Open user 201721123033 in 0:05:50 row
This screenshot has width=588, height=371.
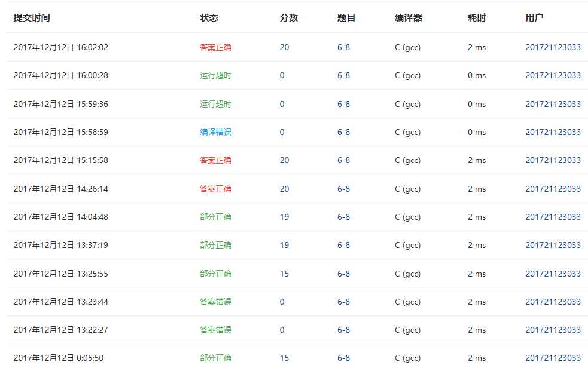[x=553, y=358]
